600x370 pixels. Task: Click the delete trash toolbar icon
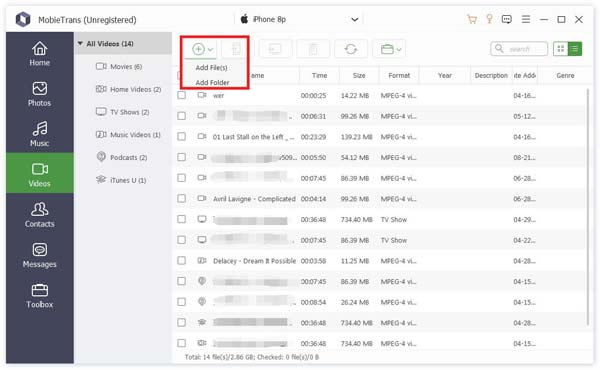(x=313, y=49)
